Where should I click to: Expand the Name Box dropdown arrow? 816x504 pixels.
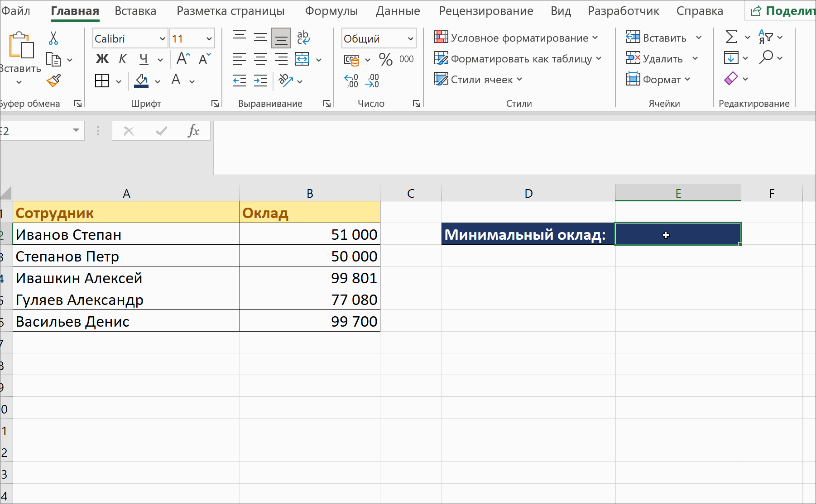tap(76, 131)
